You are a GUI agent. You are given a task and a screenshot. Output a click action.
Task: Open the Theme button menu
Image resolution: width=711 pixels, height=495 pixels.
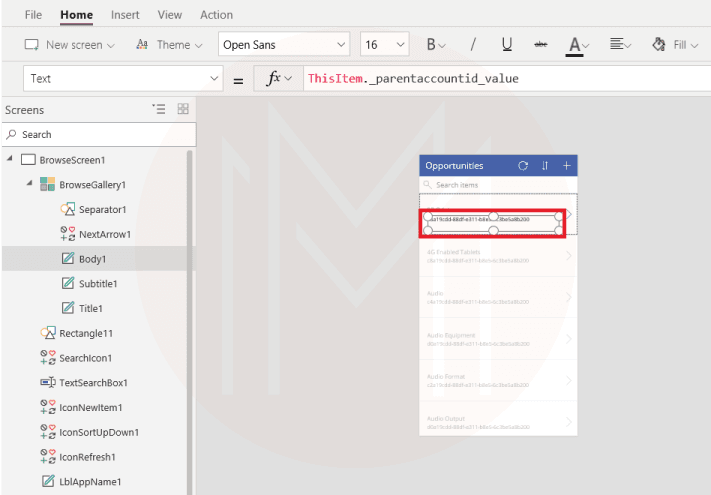click(x=168, y=44)
